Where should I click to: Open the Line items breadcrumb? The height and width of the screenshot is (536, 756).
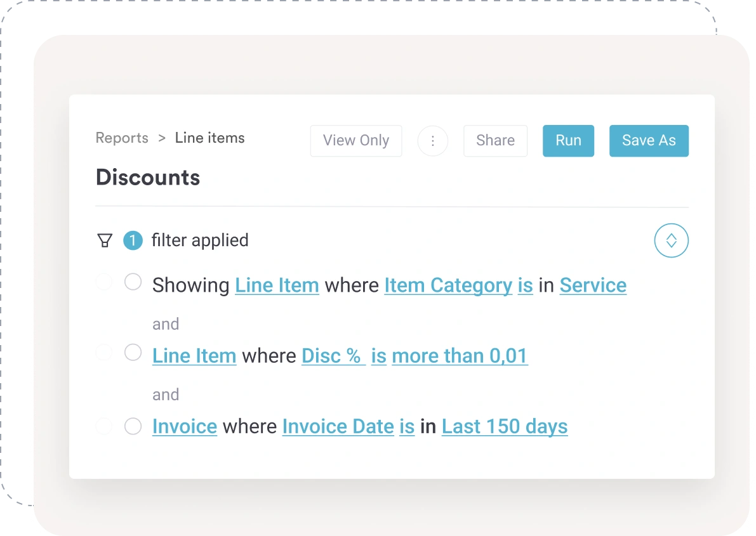click(x=209, y=138)
